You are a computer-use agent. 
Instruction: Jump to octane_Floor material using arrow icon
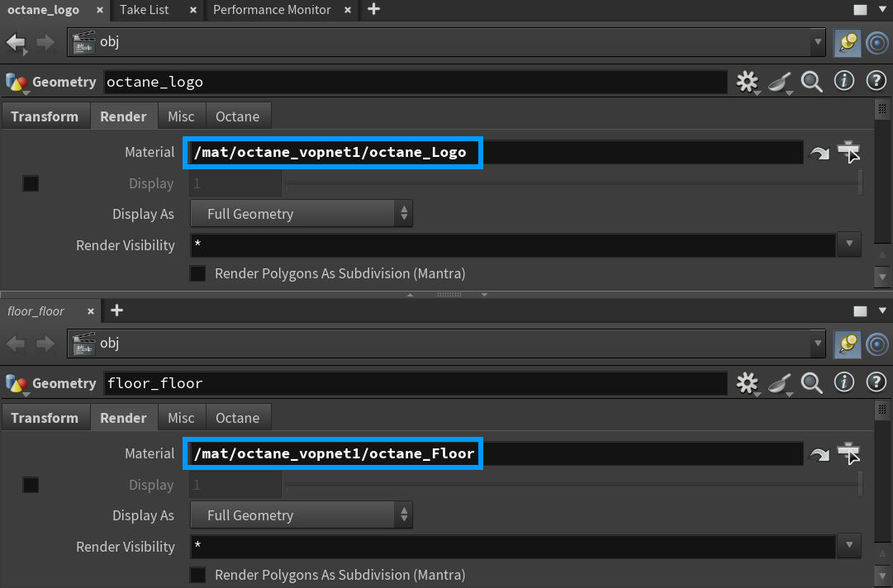(x=819, y=454)
